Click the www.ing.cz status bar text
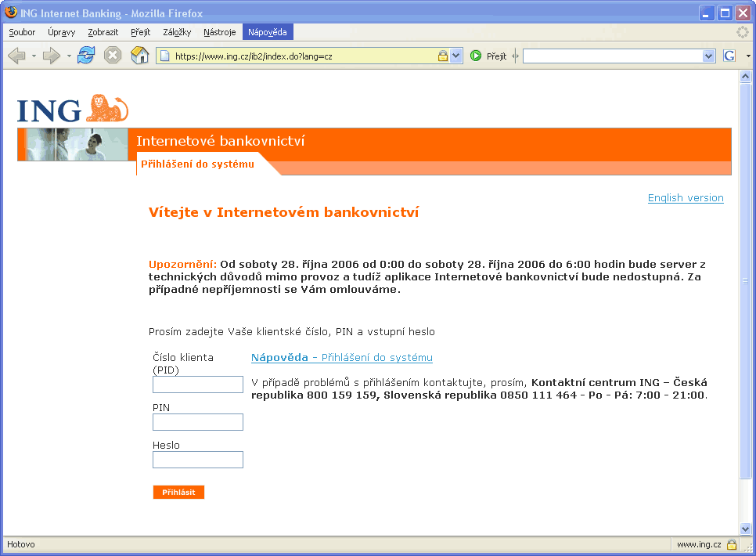The width and height of the screenshot is (756, 556). [699, 544]
